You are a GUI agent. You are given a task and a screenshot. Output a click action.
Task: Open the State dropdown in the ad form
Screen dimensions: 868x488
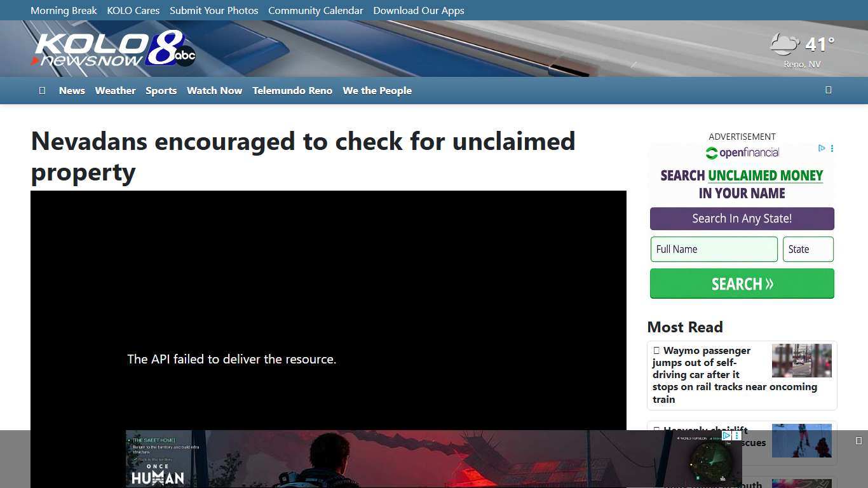808,249
